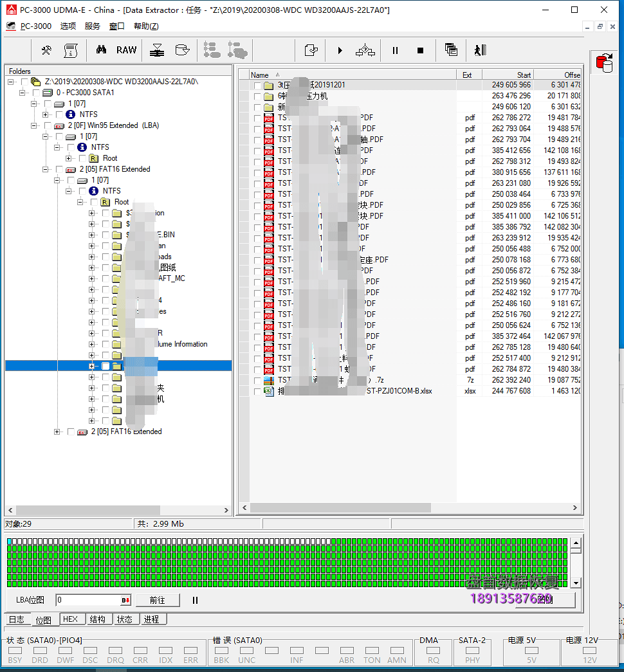This screenshot has width=624, height=672.
Task: Click the red database icon at right
Action: point(605,63)
